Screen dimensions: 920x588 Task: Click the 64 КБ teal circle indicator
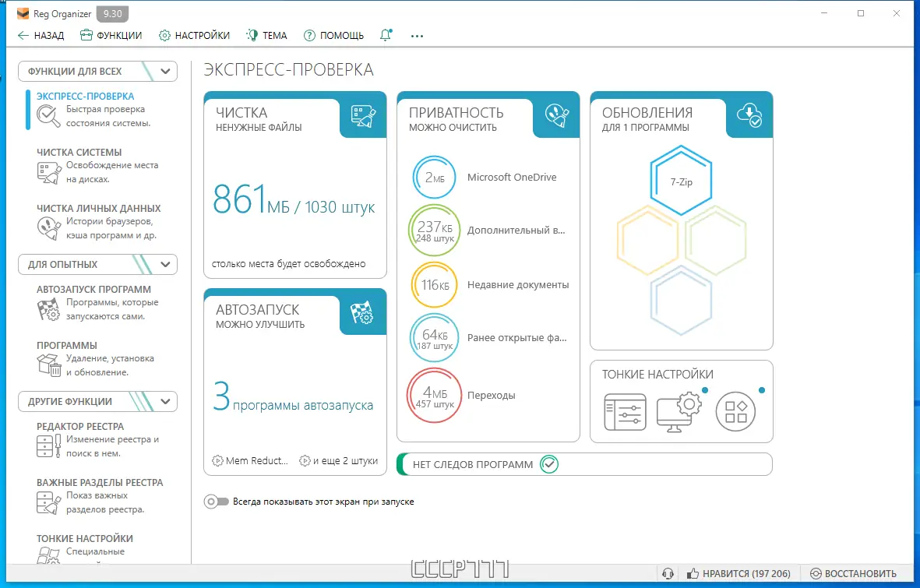point(434,338)
